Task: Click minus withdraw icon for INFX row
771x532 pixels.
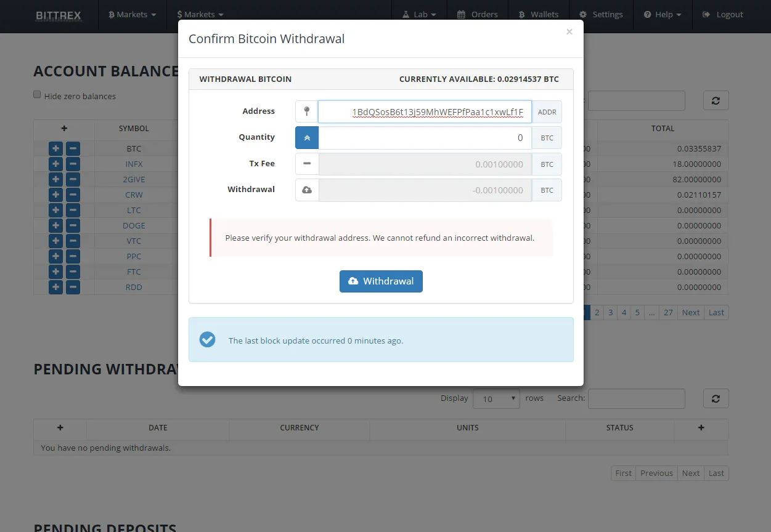Action: click(x=73, y=164)
